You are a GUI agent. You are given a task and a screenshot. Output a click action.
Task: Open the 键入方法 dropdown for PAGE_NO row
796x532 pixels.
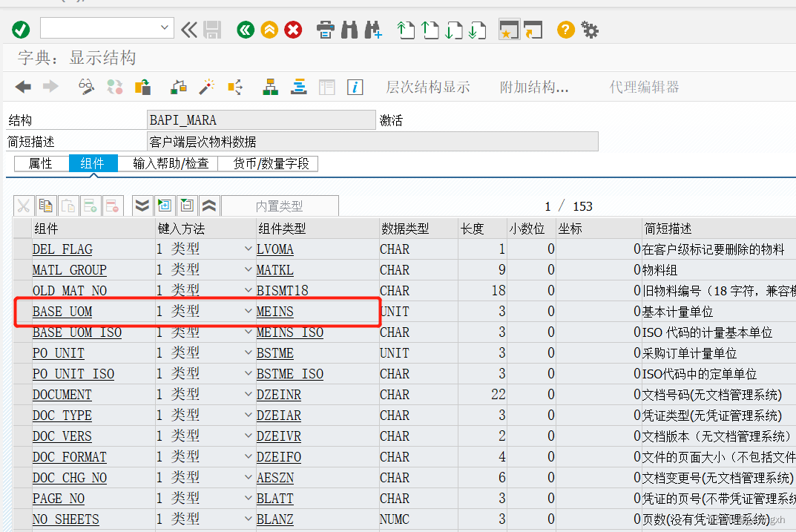coord(248,499)
